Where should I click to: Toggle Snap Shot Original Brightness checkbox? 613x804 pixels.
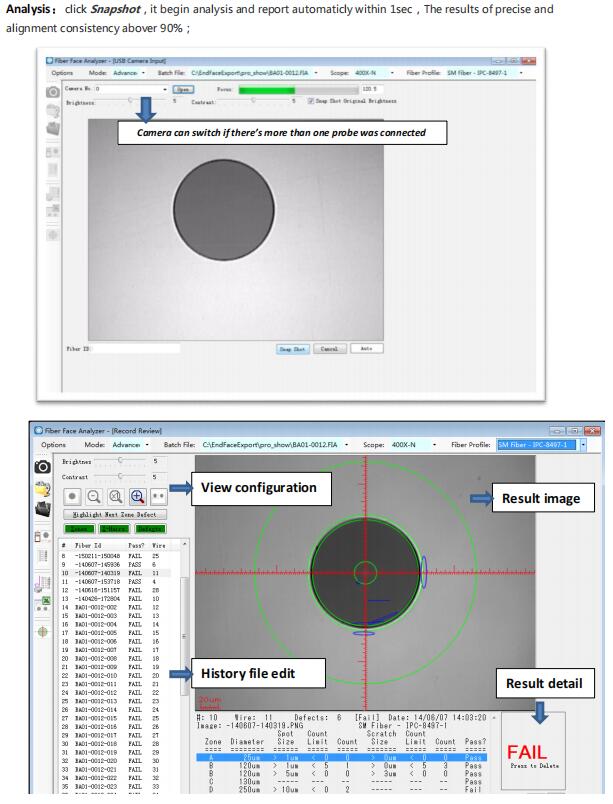(311, 101)
